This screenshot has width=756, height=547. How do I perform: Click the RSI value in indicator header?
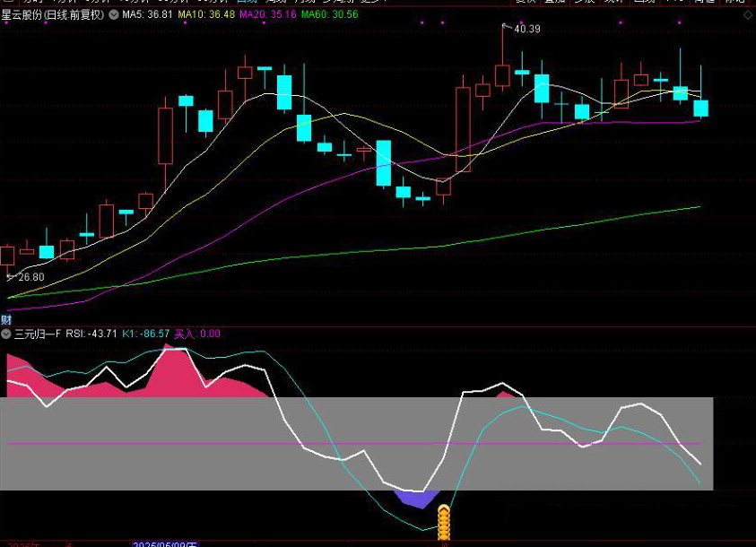(91, 334)
